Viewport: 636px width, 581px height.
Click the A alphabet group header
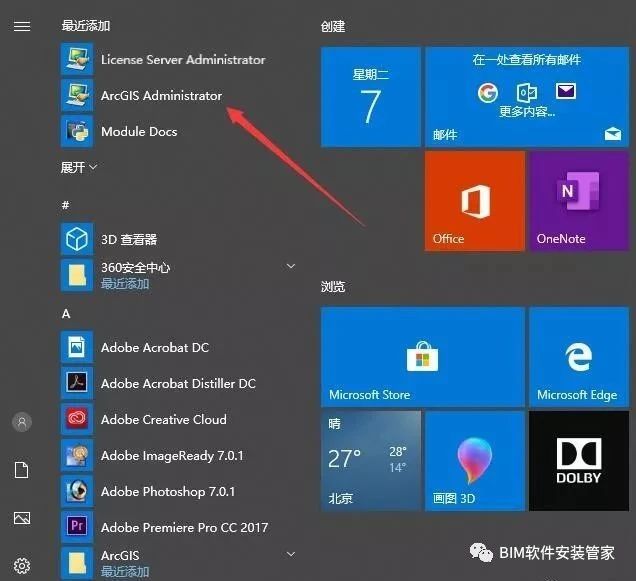pos(66,314)
